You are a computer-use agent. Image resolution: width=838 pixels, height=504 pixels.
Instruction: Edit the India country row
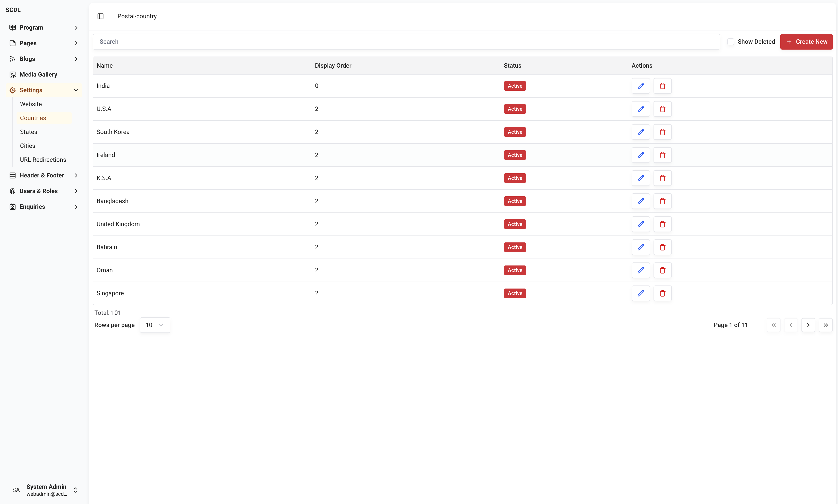[x=640, y=86]
